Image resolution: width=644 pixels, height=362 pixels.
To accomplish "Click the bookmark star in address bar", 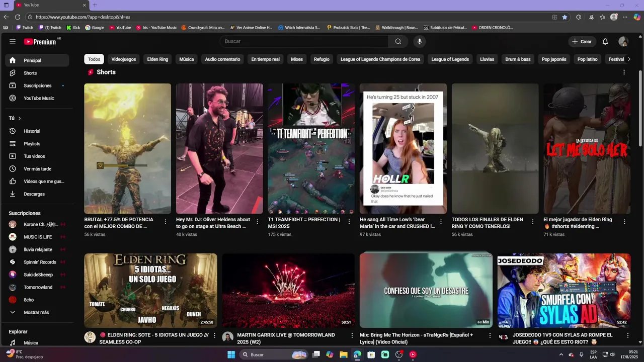I will tap(565, 17).
